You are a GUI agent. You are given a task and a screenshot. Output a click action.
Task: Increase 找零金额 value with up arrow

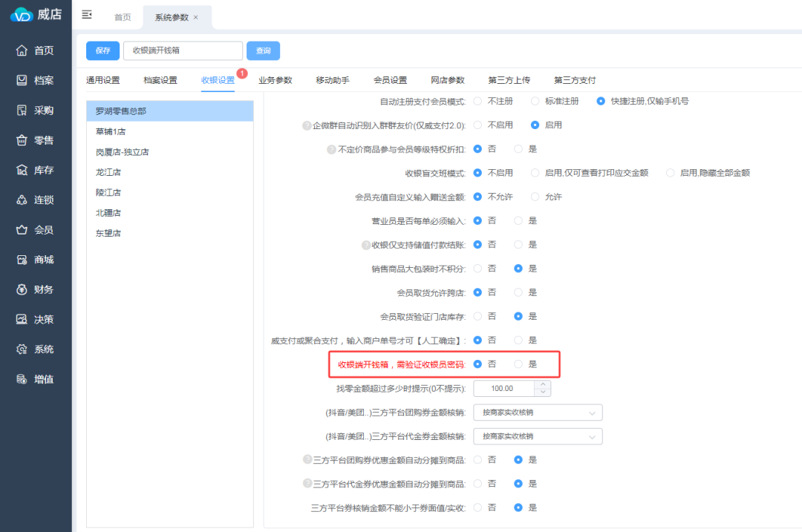[x=543, y=384]
